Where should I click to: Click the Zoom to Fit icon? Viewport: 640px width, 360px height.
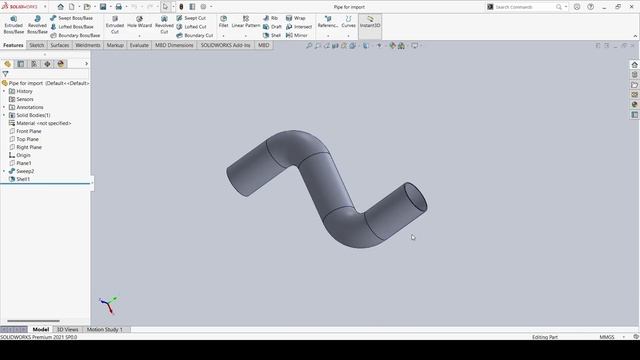(309, 46)
